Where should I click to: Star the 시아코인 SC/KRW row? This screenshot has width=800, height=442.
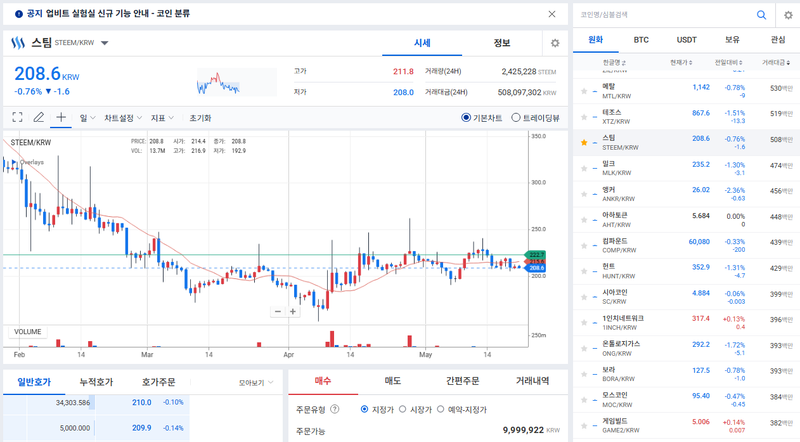[x=584, y=297]
